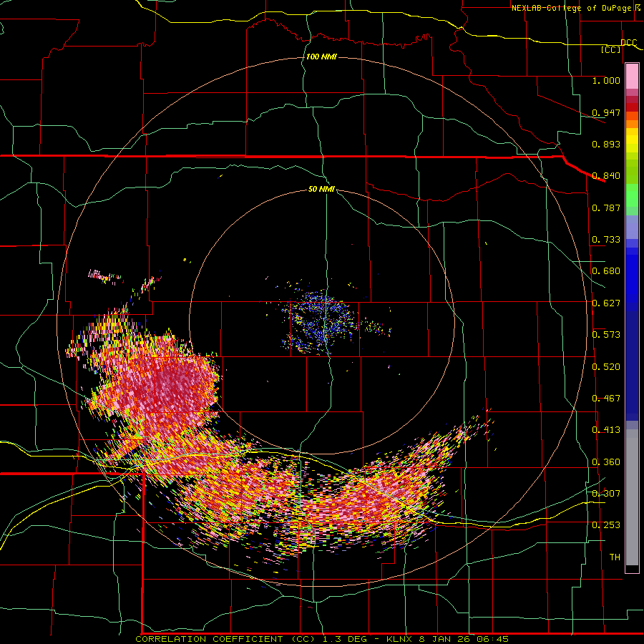Select the 0.840 scale value
The image size is (644, 644).
[606, 176]
